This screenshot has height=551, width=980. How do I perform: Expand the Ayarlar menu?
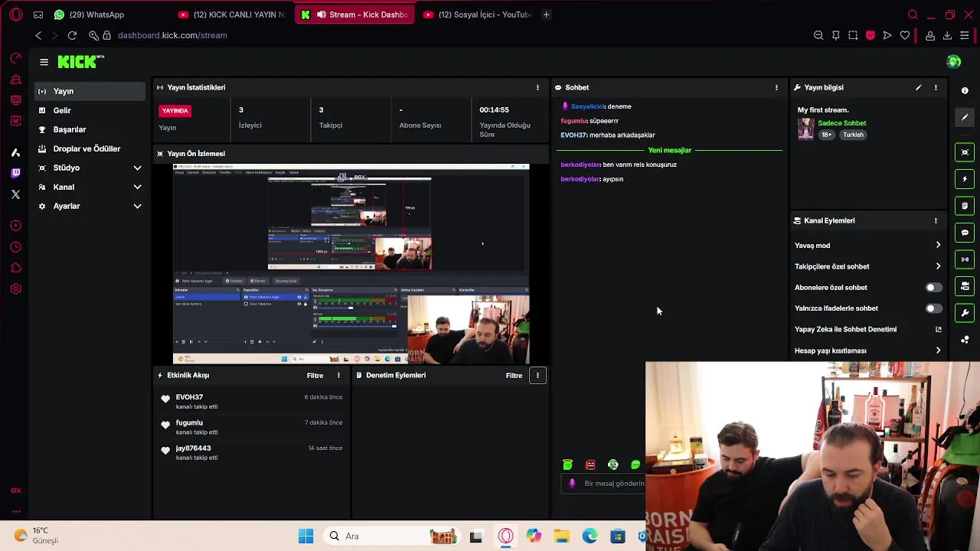(90, 206)
